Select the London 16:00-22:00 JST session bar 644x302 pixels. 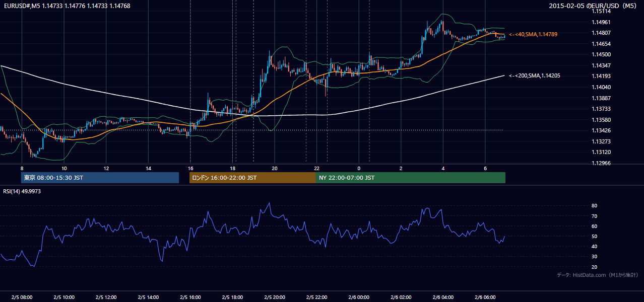[252, 178]
